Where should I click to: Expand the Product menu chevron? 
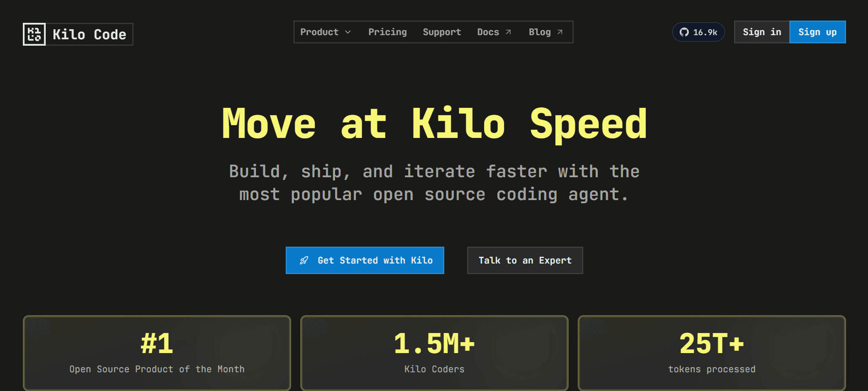point(348,32)
